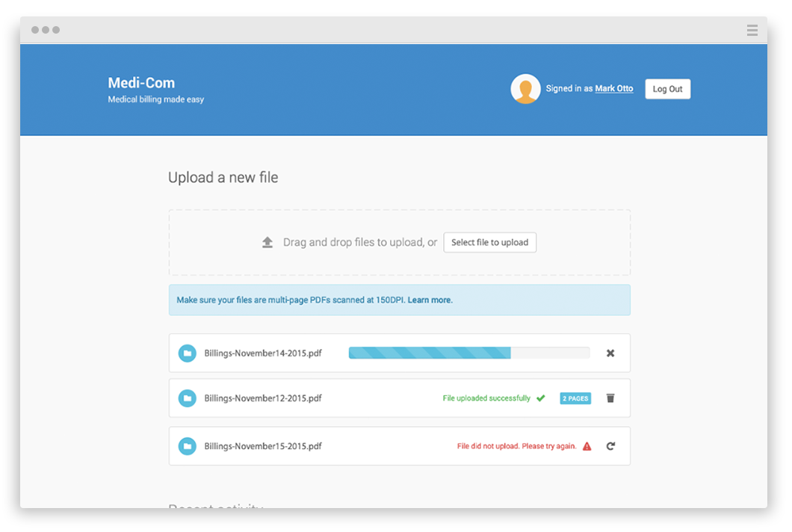Click the green checkmark on successful upload
792x532 pixels.
(541, 398)
